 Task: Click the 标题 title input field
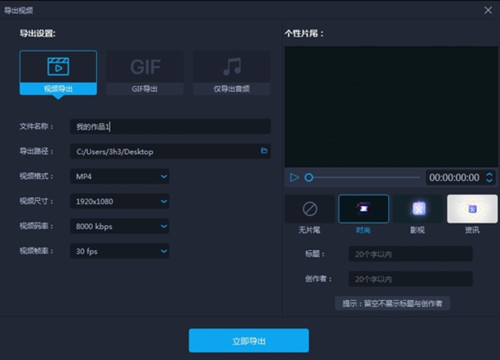[x=411, y=254]
